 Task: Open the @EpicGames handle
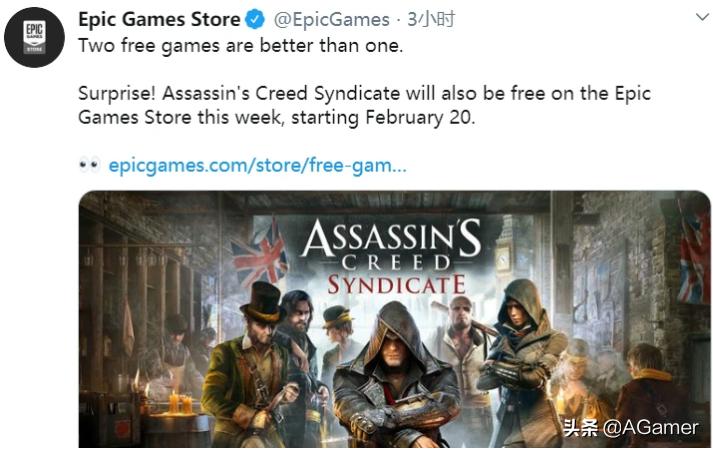point(331,20)
